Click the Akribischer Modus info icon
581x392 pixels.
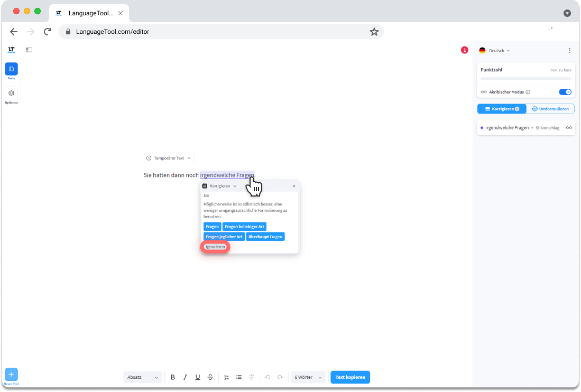[528, 92]
